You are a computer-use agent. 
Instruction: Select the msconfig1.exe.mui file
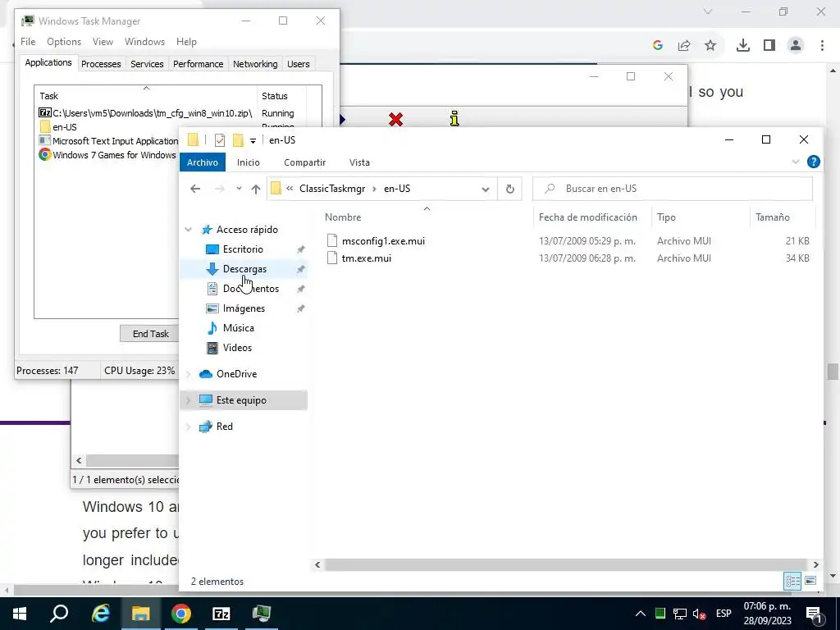[x=383, y=241]
